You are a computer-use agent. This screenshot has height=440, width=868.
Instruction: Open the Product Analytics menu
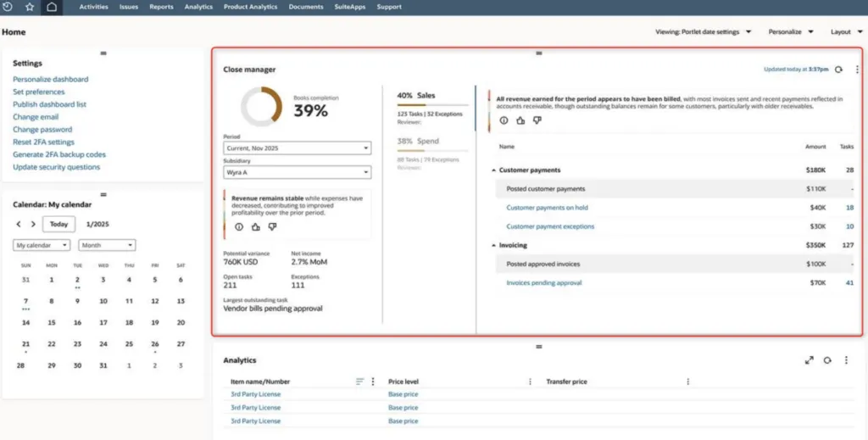click(x=250, y=7)
